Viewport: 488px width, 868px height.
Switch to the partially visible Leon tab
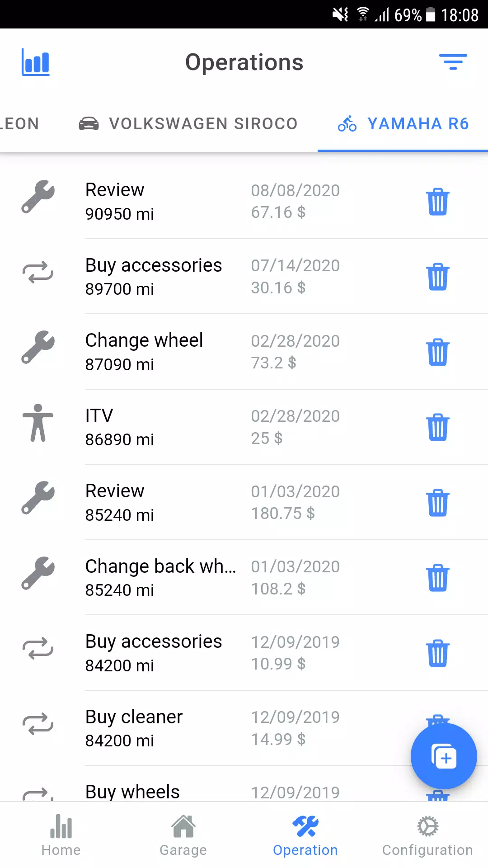click(20, 123)
